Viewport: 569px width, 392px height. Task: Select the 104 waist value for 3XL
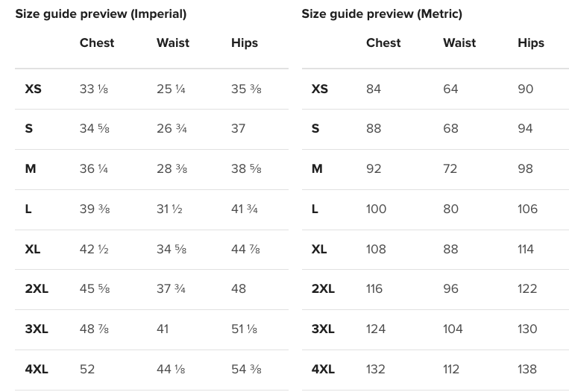[x=453, y=329]
